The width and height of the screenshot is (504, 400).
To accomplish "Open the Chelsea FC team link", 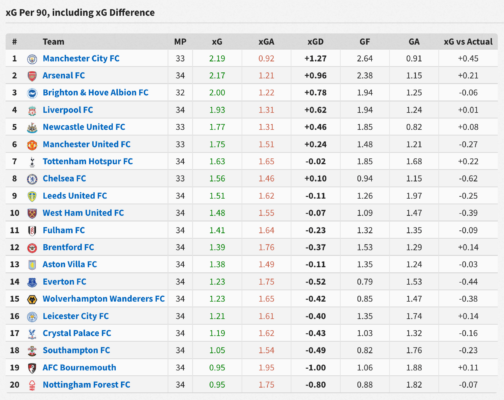I will pyautogui.click(x=64, y=179).
